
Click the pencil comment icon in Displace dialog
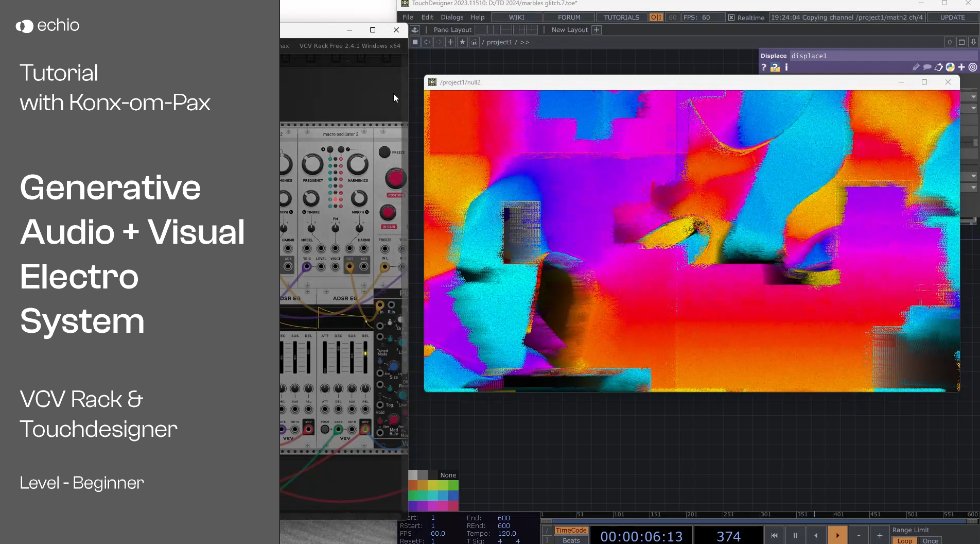(916, 67)
